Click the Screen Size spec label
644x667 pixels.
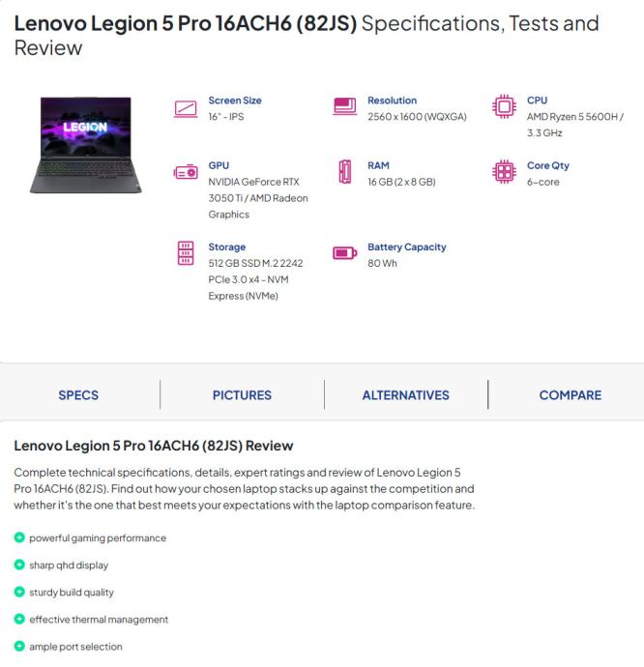[235, 101]
